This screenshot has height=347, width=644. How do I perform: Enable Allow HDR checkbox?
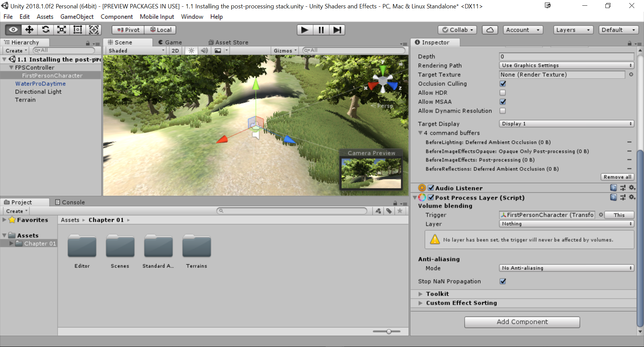pyautogui.click(x=503, y=93)
